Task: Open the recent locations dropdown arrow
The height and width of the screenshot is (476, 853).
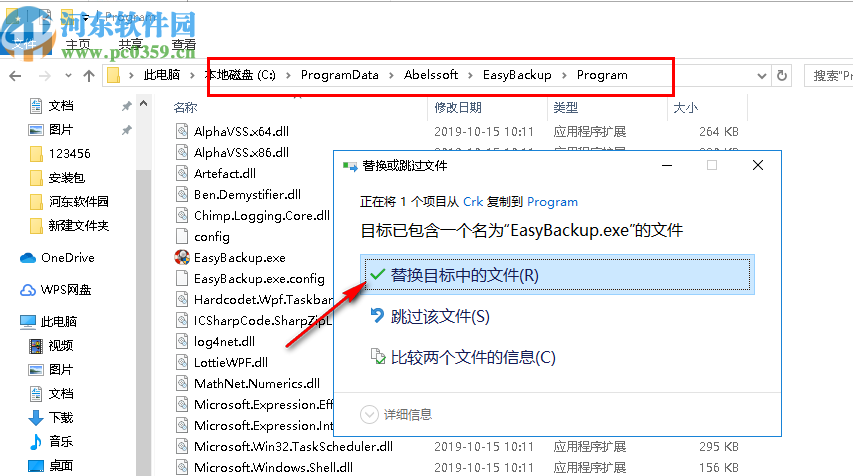Action: (x=68, y=76)
